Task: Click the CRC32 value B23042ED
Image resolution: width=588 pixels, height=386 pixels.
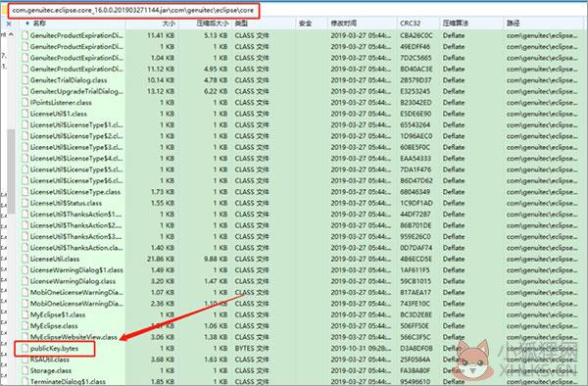Action: click(x=416, y=103)
